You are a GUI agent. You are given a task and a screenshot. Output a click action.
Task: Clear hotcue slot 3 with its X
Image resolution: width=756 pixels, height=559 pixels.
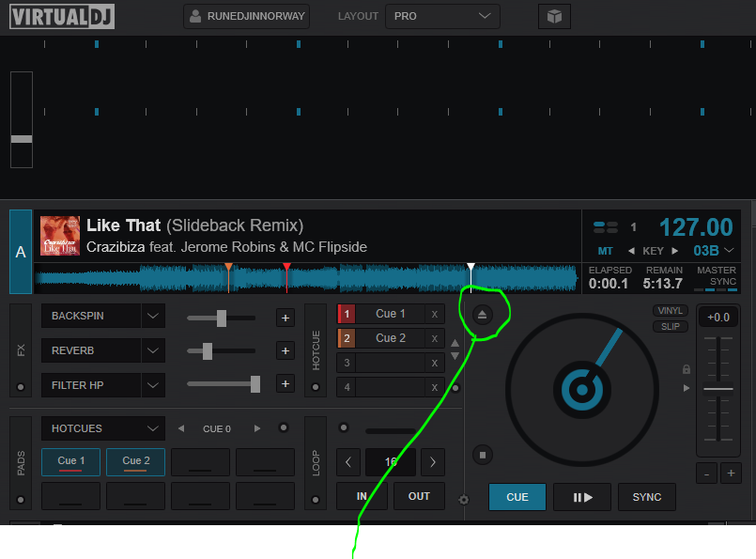tap(435, 363)
